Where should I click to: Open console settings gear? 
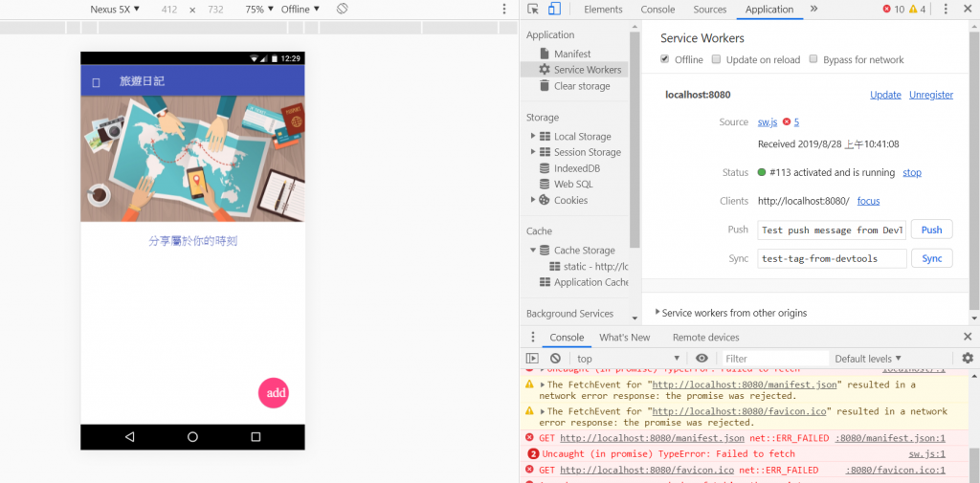[968, 358]
